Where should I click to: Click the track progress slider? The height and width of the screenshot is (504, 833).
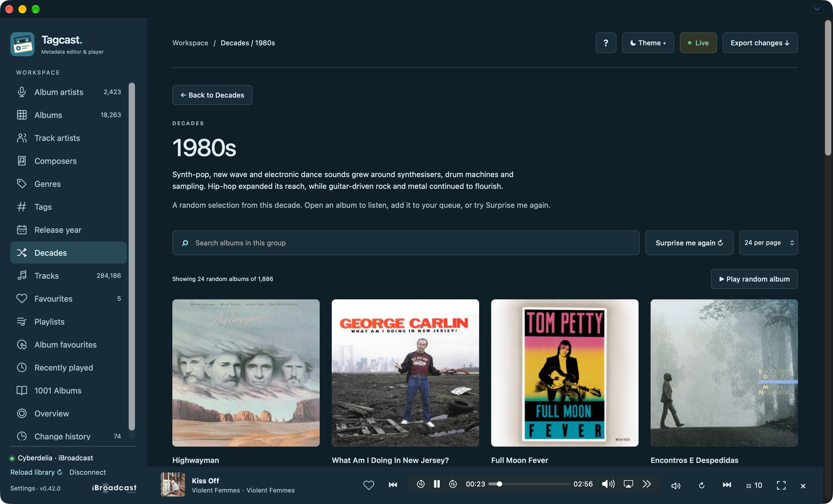[529, 484]
